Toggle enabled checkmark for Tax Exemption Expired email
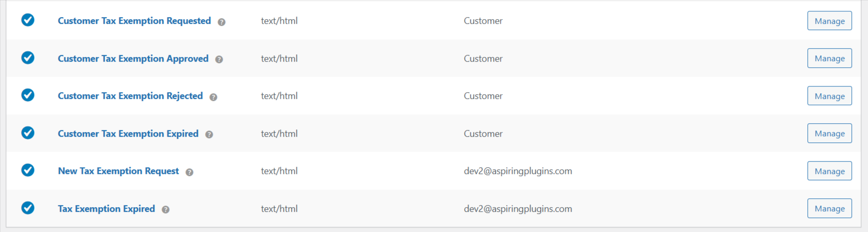Image resolution: width=868 pixels, height=232 pixels. [28, 208]
